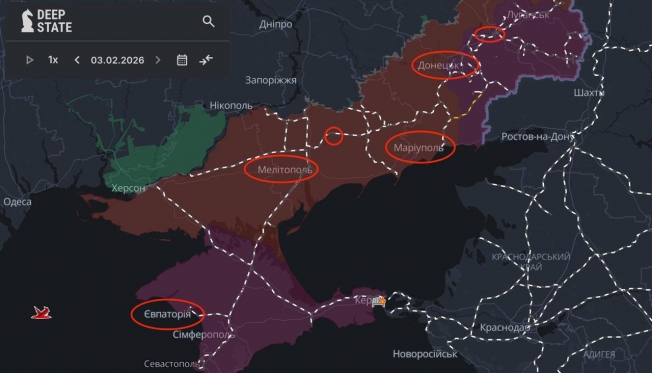Click the Донецьк city label

[438, 65]
